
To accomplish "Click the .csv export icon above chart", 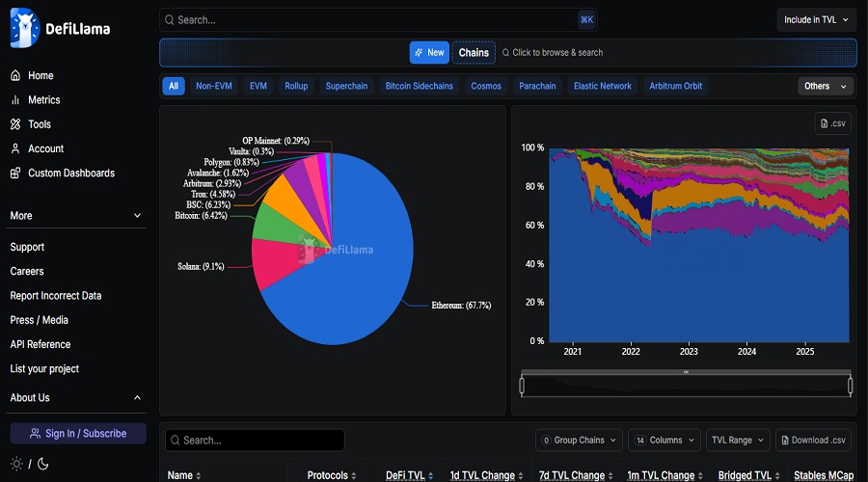I will pyautogui.click(x=834, y=123).
